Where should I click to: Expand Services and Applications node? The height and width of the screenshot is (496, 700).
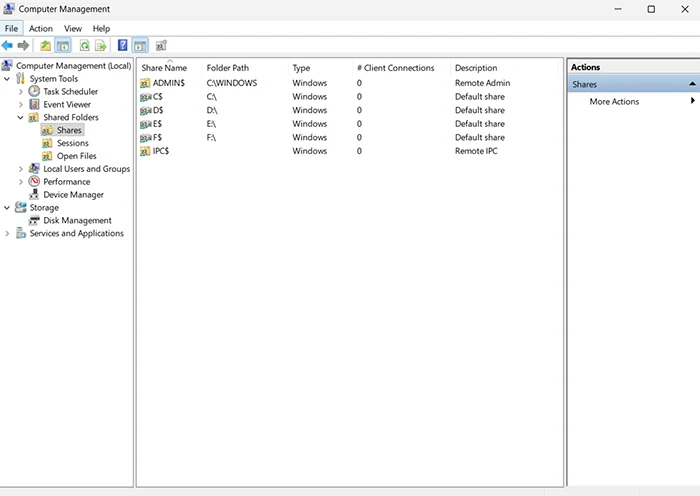click(x=7, y=233)
